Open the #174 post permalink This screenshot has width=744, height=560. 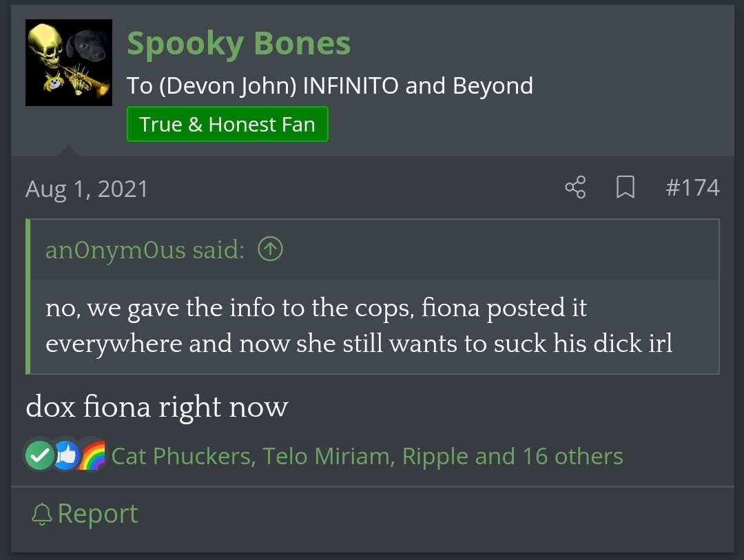coord(692,187)
